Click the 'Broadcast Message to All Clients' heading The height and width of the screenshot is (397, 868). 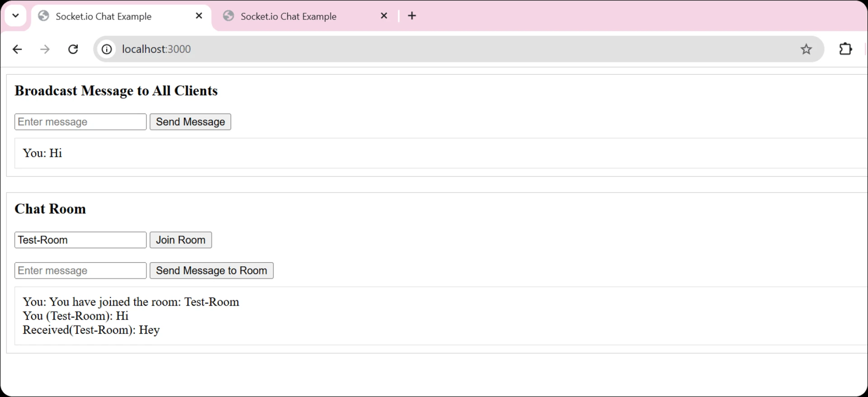(x=116, y=91)
